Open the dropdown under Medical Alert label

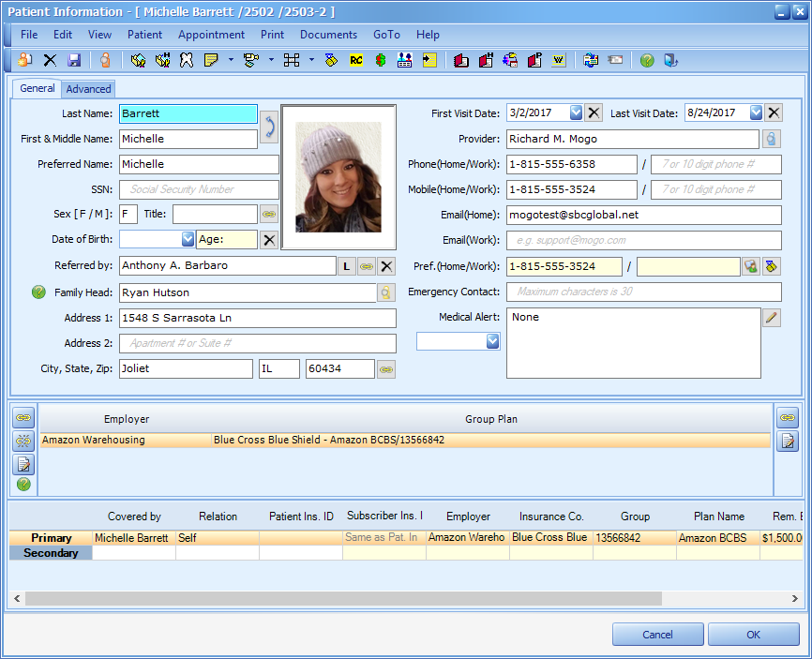coord(492,341)
